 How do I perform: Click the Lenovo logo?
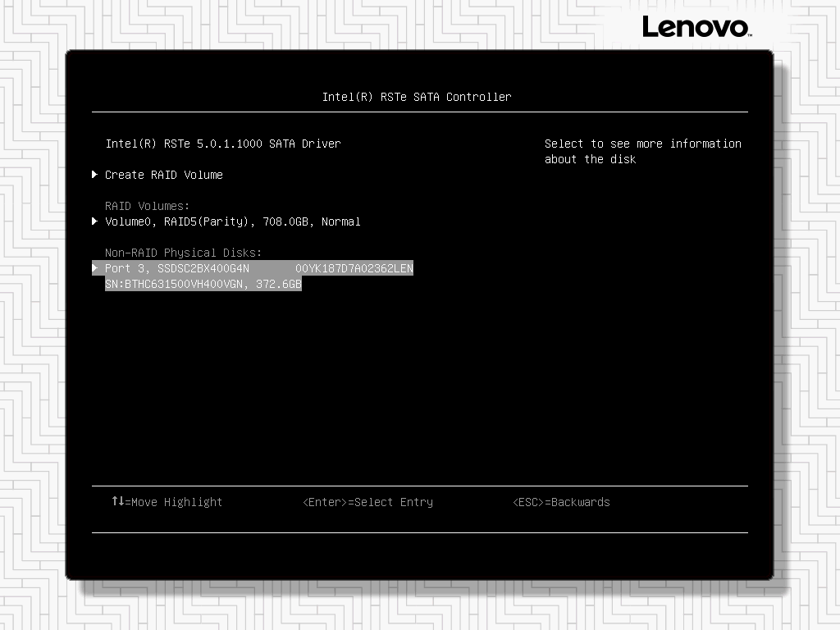696,27
